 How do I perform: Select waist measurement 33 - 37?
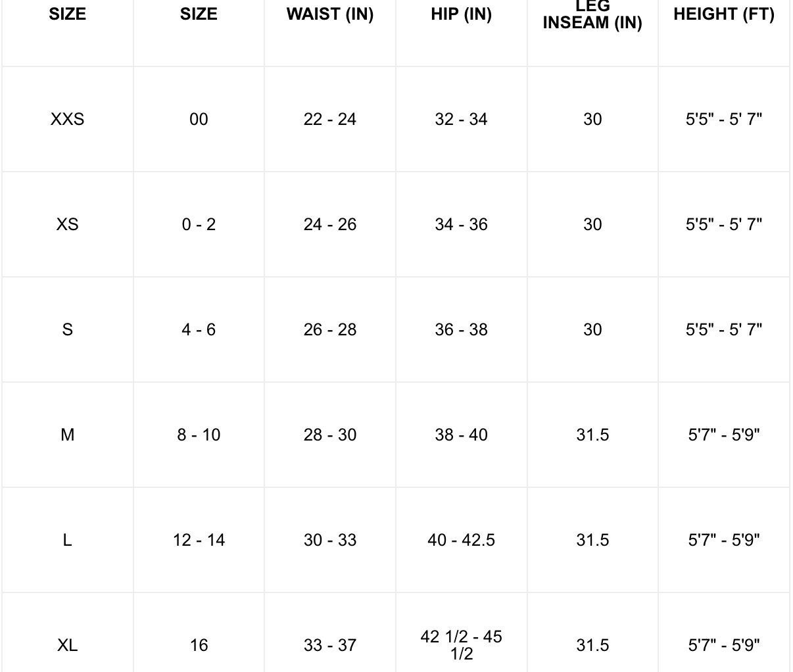[x=330, y=645]
